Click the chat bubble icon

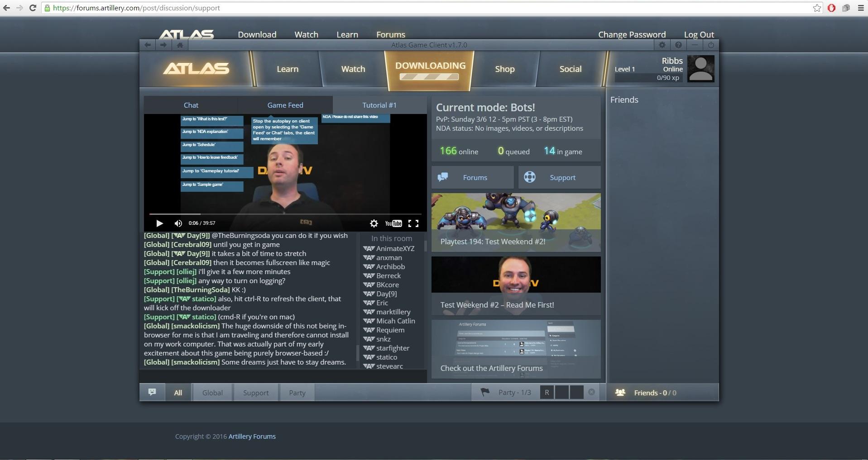152,392
